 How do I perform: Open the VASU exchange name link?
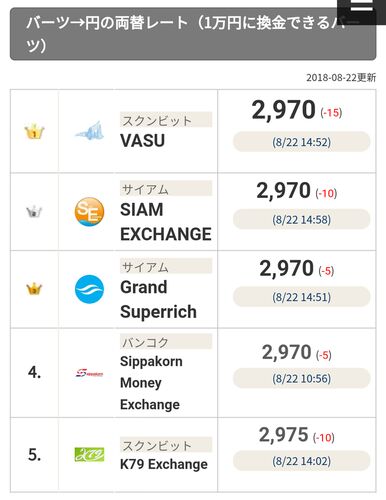(x=142, y=141)
